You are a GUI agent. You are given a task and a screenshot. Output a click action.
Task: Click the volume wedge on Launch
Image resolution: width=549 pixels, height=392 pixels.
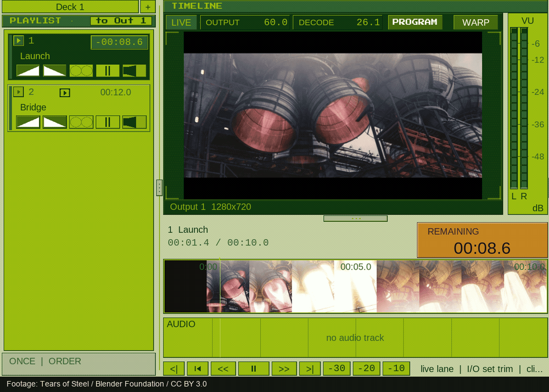tap(135, 71)
